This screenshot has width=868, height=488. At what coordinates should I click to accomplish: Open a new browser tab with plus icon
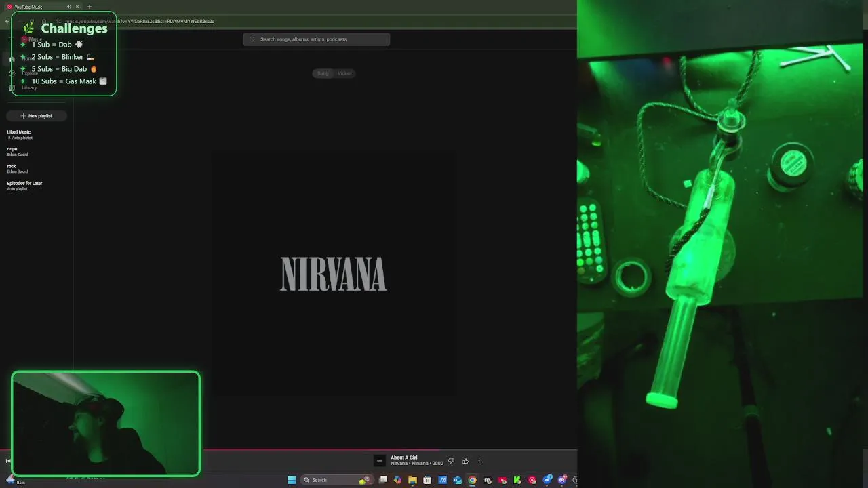(89, 7)
